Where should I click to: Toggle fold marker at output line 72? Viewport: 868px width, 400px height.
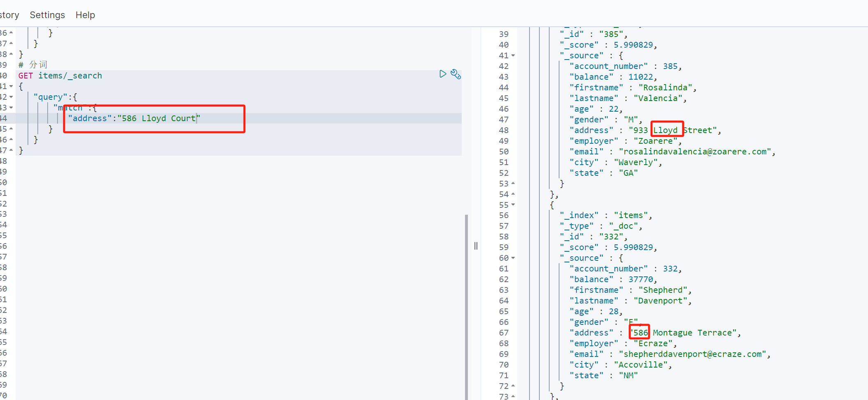[x=513, y=386]
